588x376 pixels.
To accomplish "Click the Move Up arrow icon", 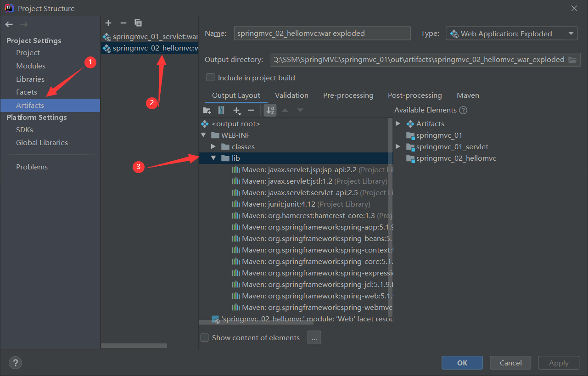I will [x=285, y=110].
